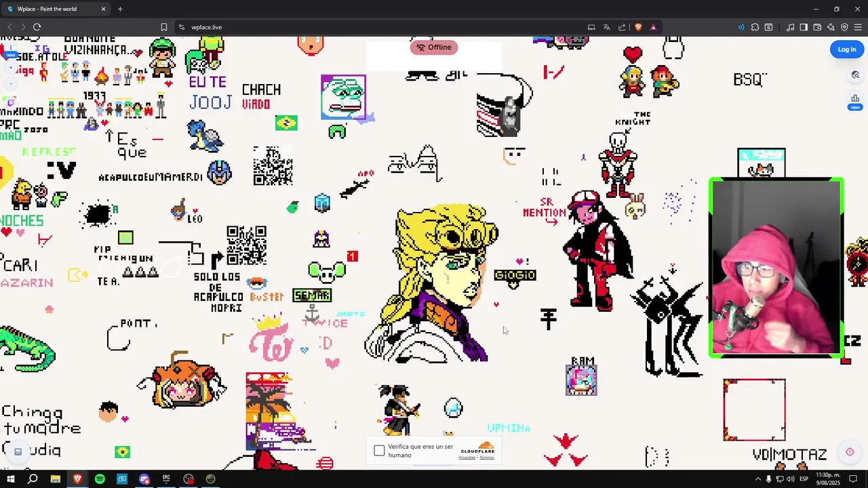Open the Brave Shields lion icon
The width and height of the screenshot is (868, 488).
tap(638, 27)
